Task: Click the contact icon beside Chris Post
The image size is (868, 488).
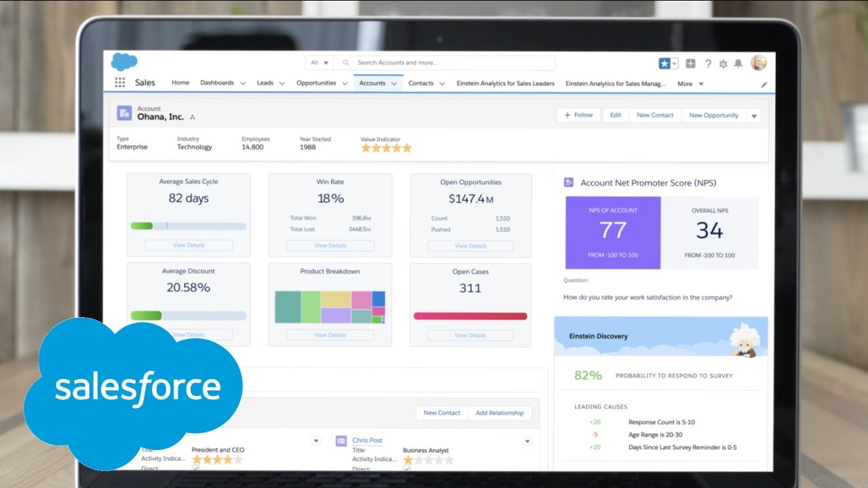Action: [341, 441]
